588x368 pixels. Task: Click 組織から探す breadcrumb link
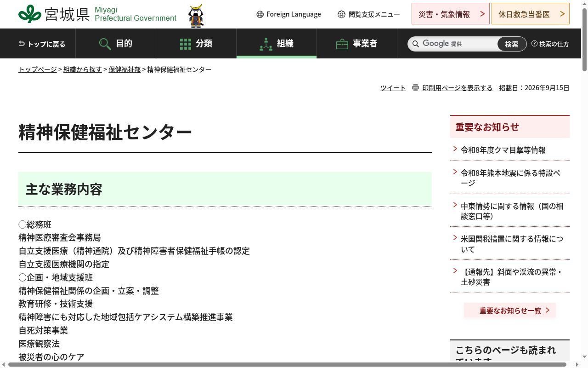pyautogui.click(x=83, y=69)
